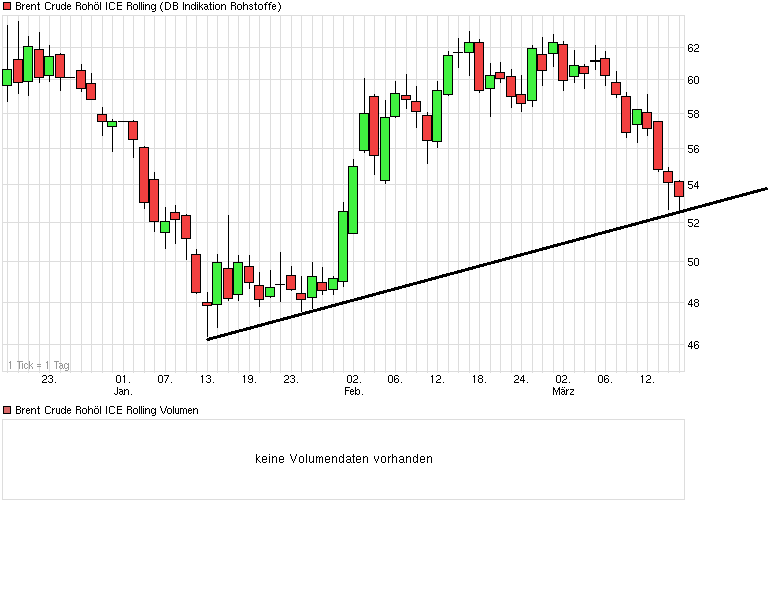Viewport: 768px width, 614px height.
Task: Click the red legend square beside Brent Crude title
Action: [7, 6]
